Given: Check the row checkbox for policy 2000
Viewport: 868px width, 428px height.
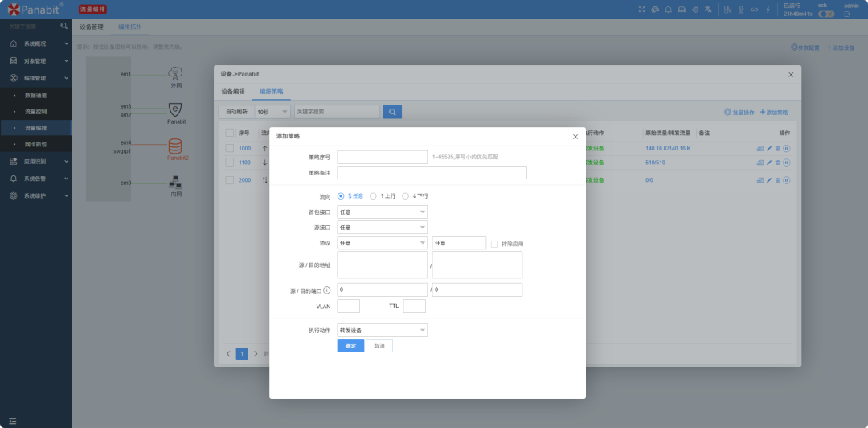Looking at the screenshot, I should point(229,180).
